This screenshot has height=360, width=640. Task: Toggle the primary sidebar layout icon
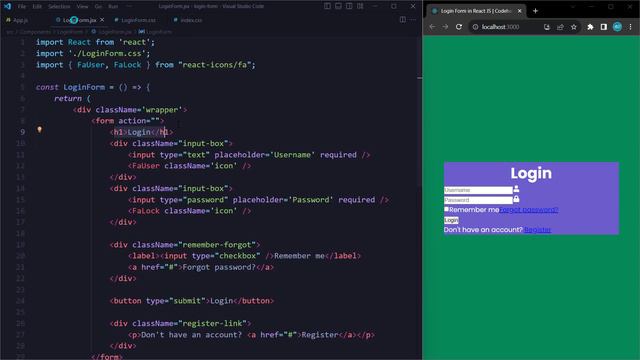(x=327, y=6)
